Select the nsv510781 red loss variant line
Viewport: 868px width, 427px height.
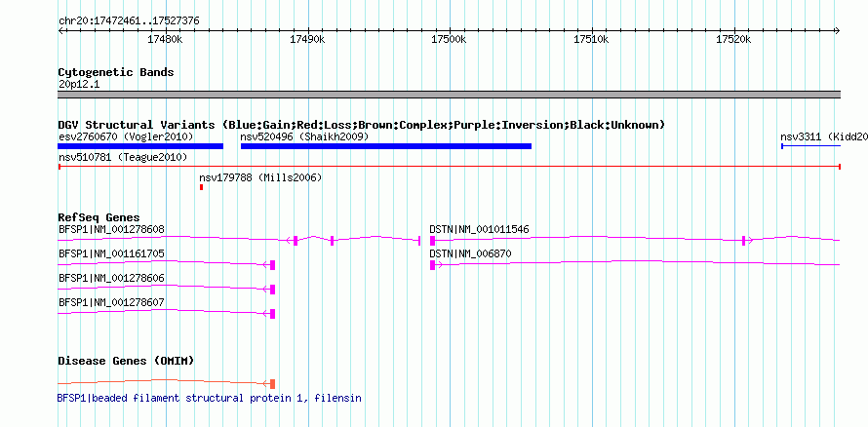[x=450, y=167]
